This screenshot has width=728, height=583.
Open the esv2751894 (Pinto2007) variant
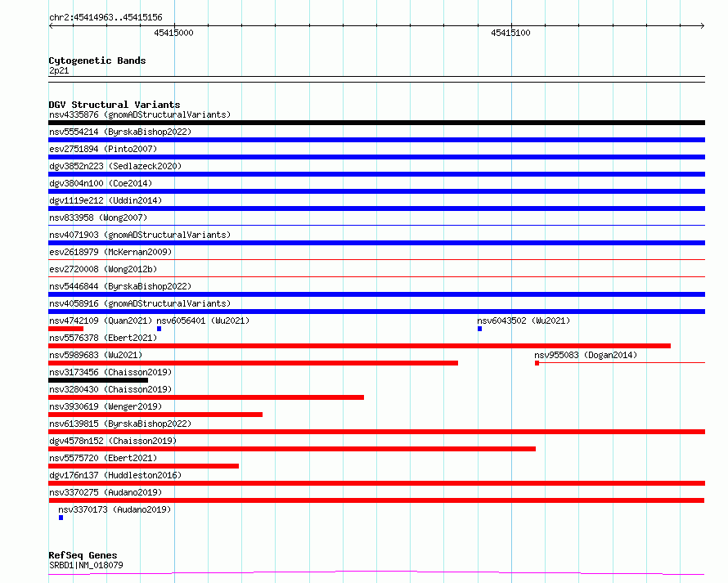click(103, 149)
